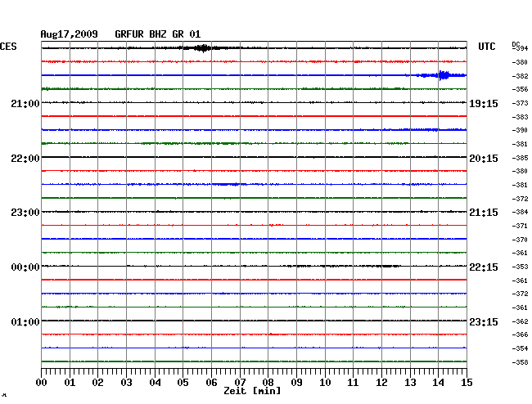Click minute axis tick label 03
The height and width of the screenshot is (404, 532).
point(126,383)
